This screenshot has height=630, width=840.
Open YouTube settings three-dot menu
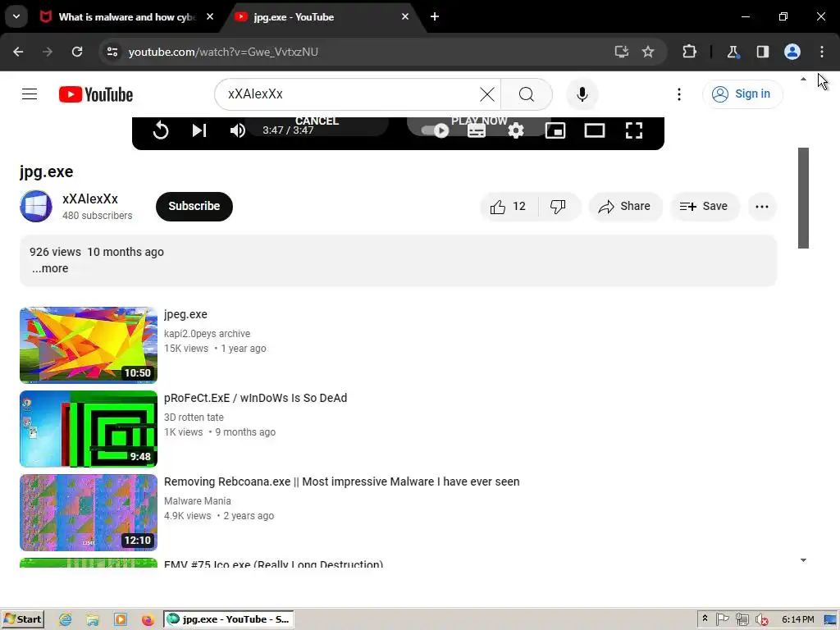point(678,94)
